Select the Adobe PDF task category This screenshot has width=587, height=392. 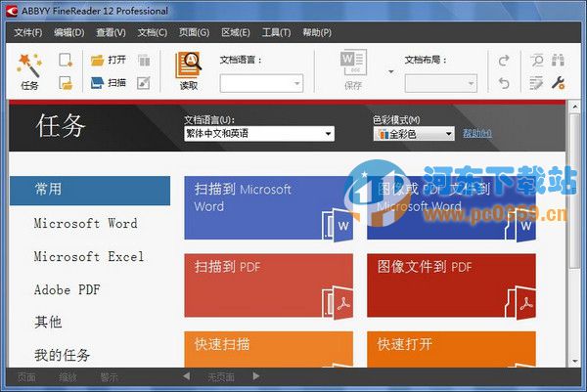tap(67, 289)
